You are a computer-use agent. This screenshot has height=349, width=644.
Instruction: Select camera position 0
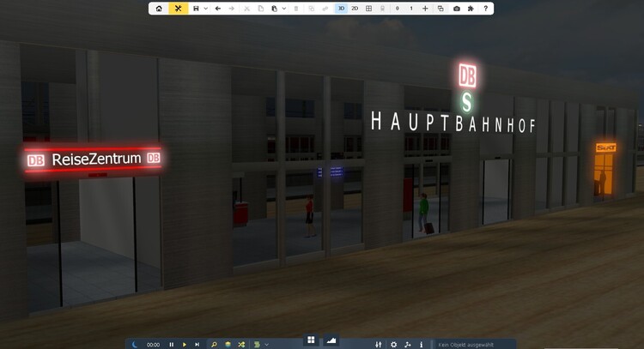[x=398, y=9]
